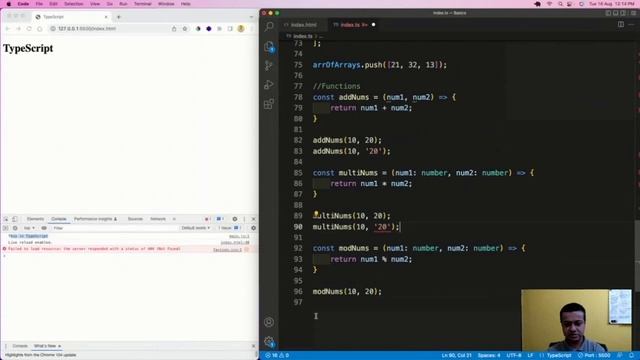Open the Chrome tab search chevron
This screenshot has width=640, height=360.
coord(251,17)
